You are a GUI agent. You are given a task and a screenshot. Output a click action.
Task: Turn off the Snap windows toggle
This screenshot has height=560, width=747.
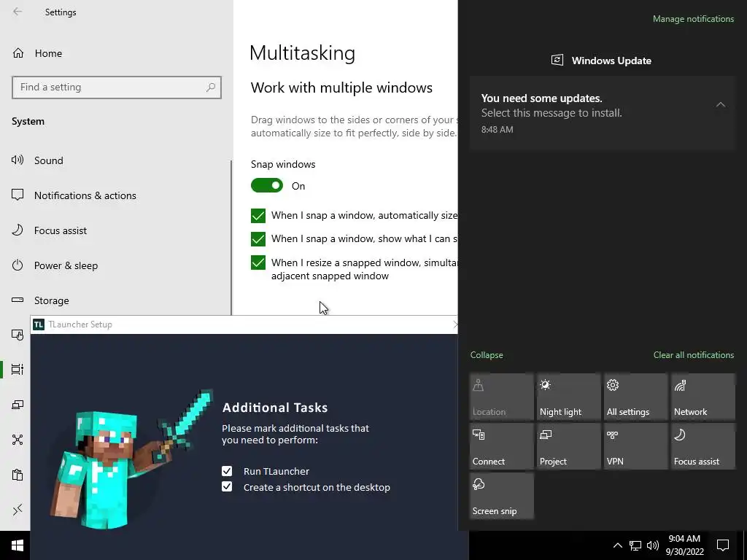tap(267, 186)
